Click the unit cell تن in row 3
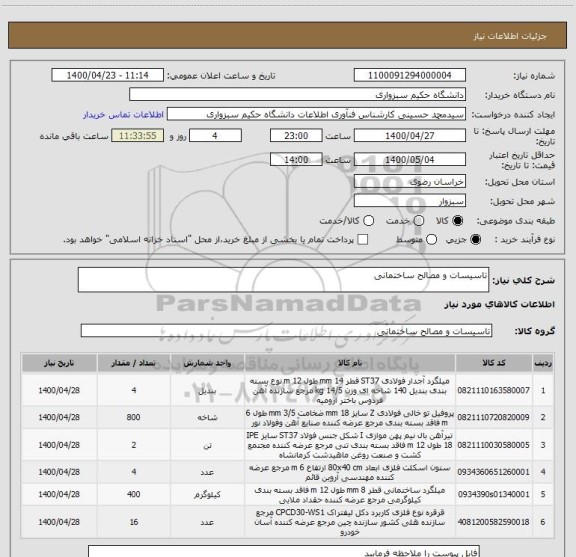This screenshot has height=557, width=576. click(x=207, y=445)
